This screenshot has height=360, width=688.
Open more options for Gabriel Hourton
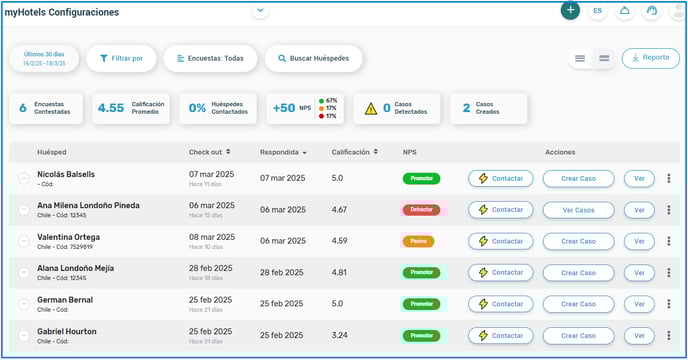pyautogui.click(x=669, y=335)
